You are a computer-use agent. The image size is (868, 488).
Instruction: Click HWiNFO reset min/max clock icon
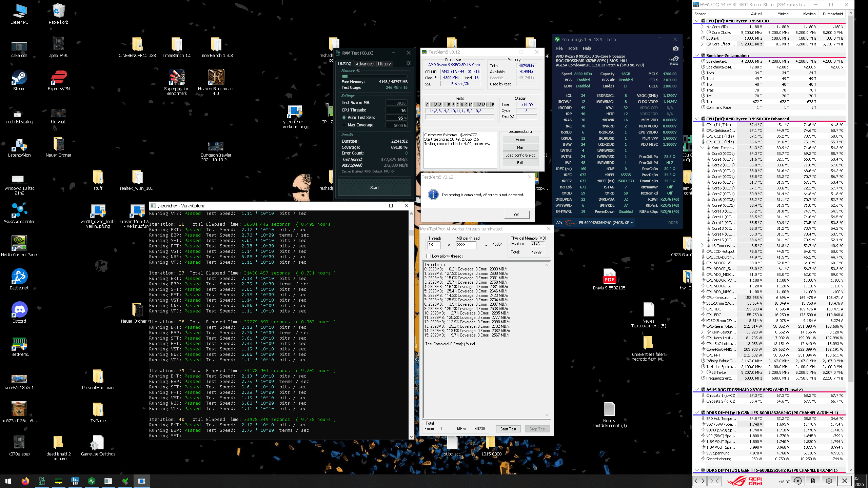click(797, 481)
